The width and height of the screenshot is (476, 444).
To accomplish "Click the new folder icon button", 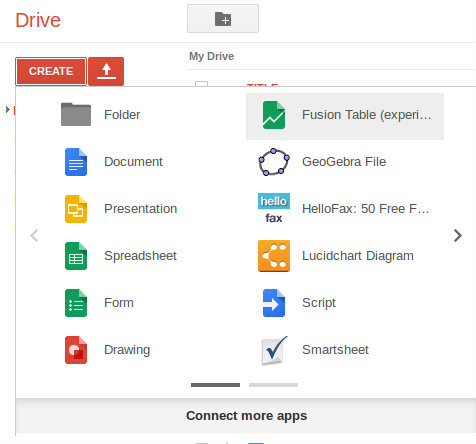I will (x=223, y=19).
